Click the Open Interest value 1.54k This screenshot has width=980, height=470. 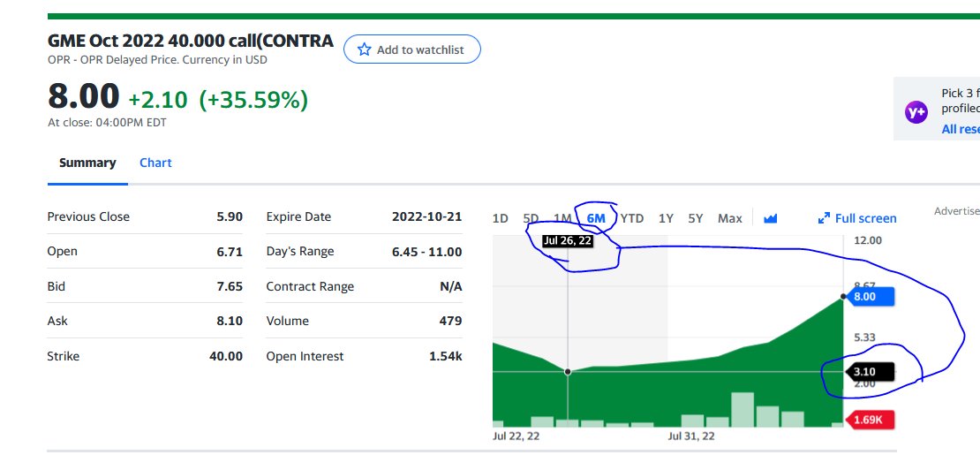click(x=446, y=356)
